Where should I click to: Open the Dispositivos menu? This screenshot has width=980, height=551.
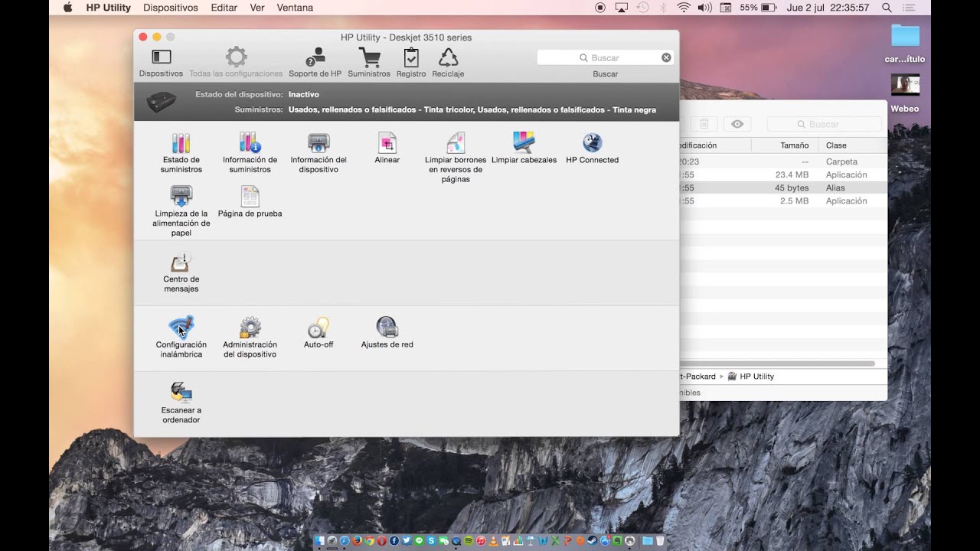click(x=171, y=8)
